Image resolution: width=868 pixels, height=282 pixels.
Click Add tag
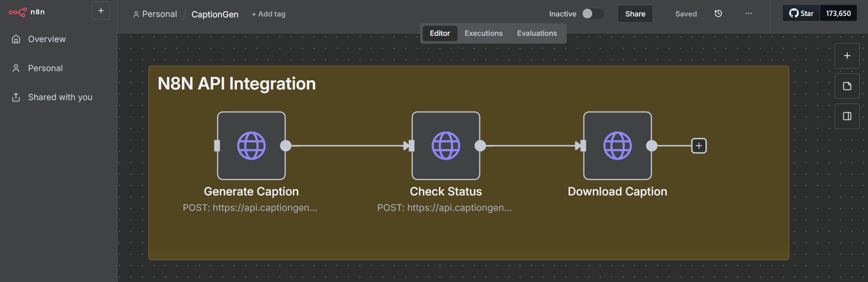[269, 14]
